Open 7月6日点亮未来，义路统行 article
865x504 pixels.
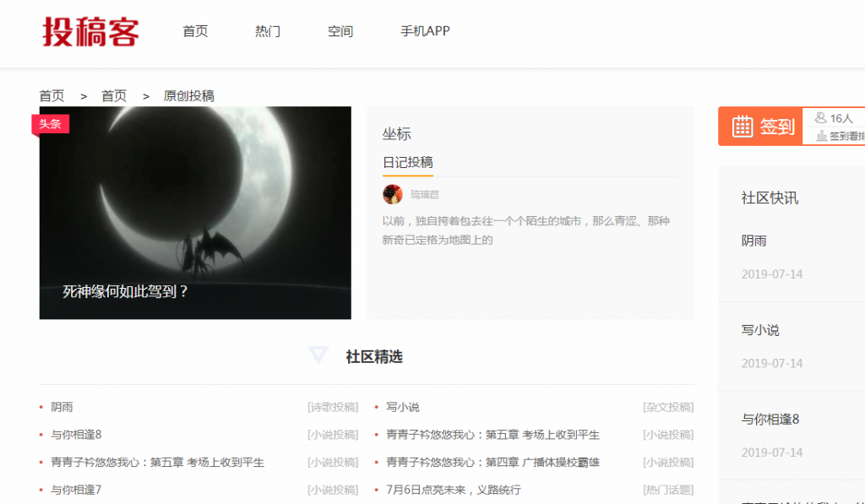[x=454, y=490]
